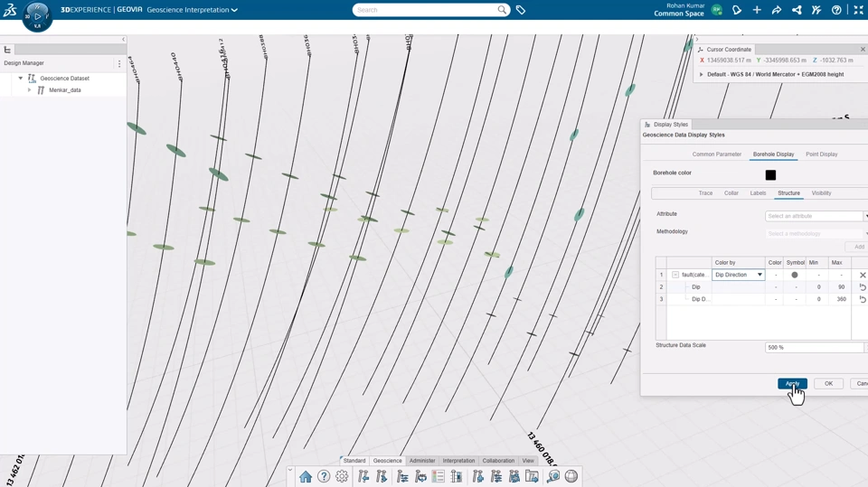Click the globe sphere icon in action bar
The image size is (868, 487).
[x=571, y=476]
